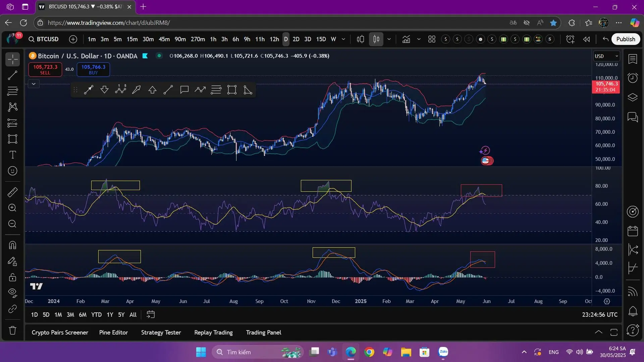Viewport: 644px width, 362px height.
Task: Select the Text annotation tool
Action: pyautogui.click(x=12, y=155)
